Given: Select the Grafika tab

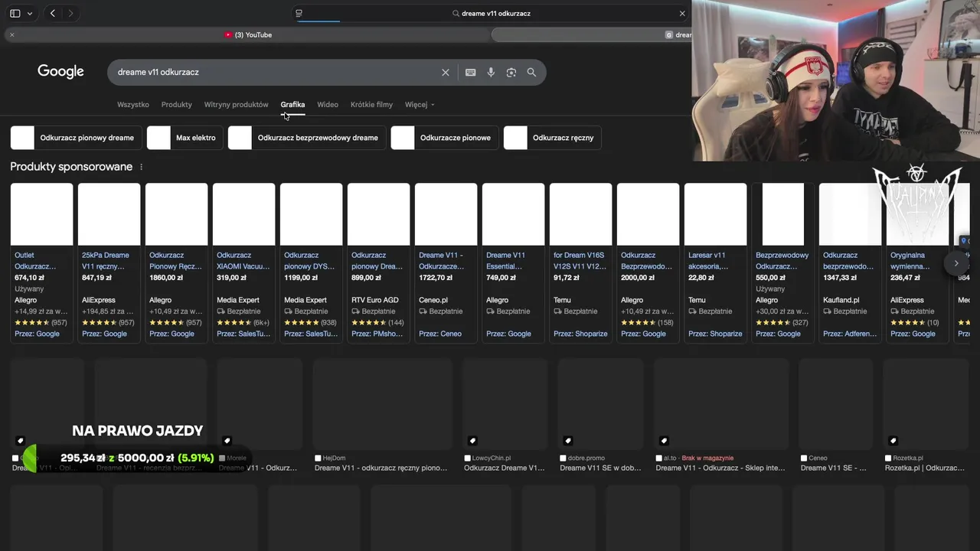Looking at the screenshot, I should [x=292, y=105].
